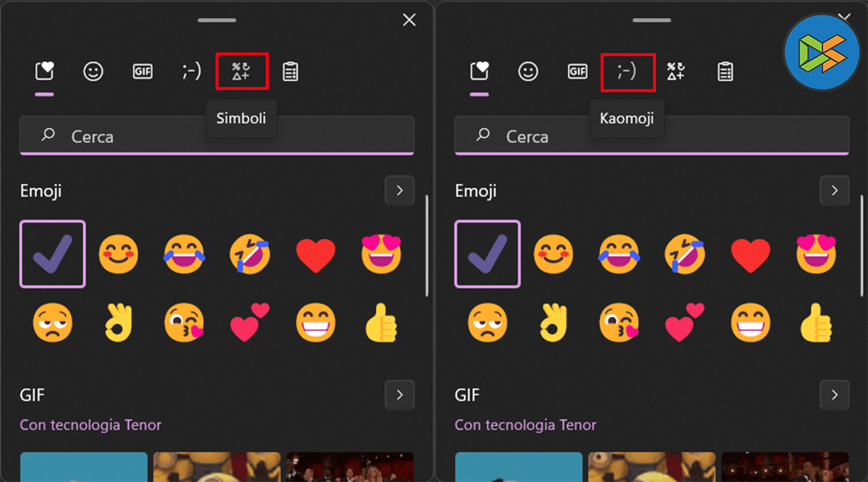868x482 pixels.
Task: Click the symbols tab icon in right panel
Action: (676, 72)
